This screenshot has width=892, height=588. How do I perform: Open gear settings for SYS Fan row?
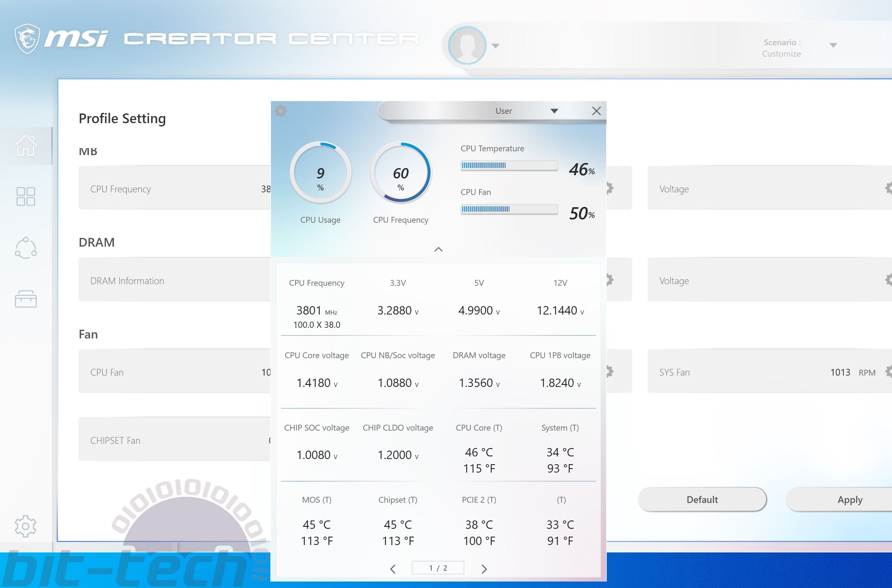(888, 372)
